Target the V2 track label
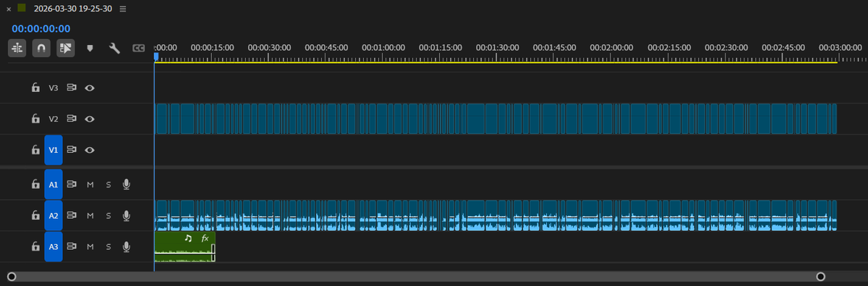868x286 pixels. coord(54,118)
